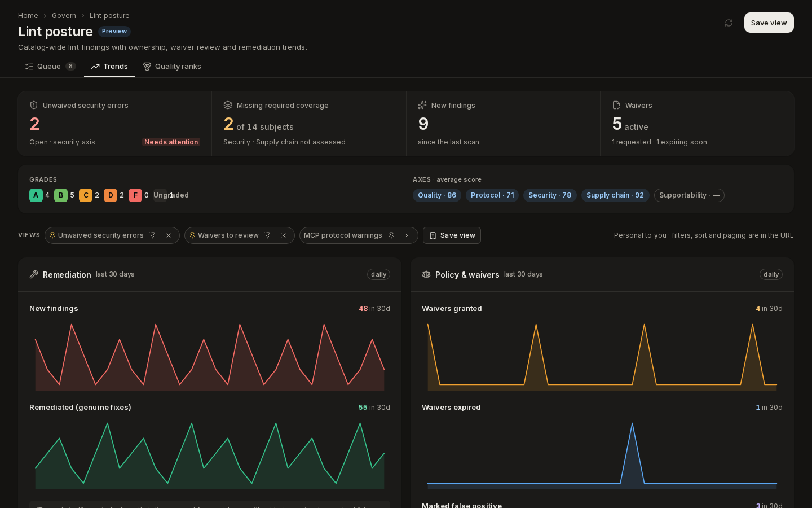The width and height of the screenshot is (812, 508).
Task: Click the New findings trend chart
Action: click(210, 357)
